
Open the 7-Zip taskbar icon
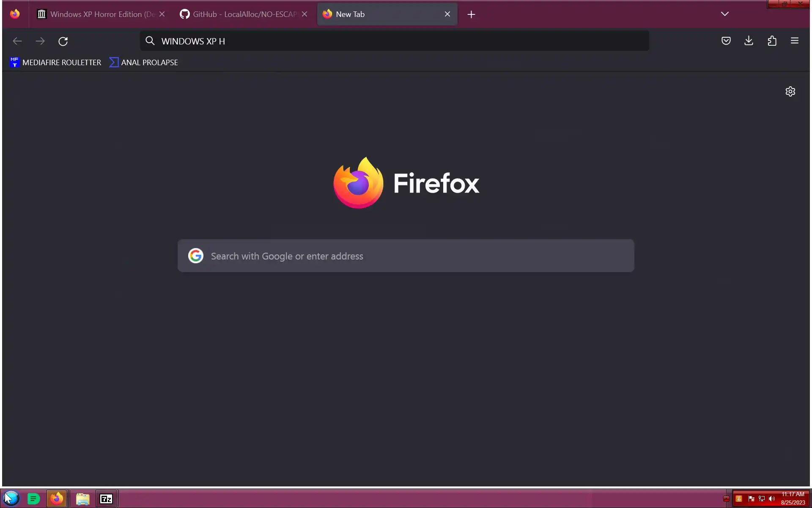coord(106,499)
